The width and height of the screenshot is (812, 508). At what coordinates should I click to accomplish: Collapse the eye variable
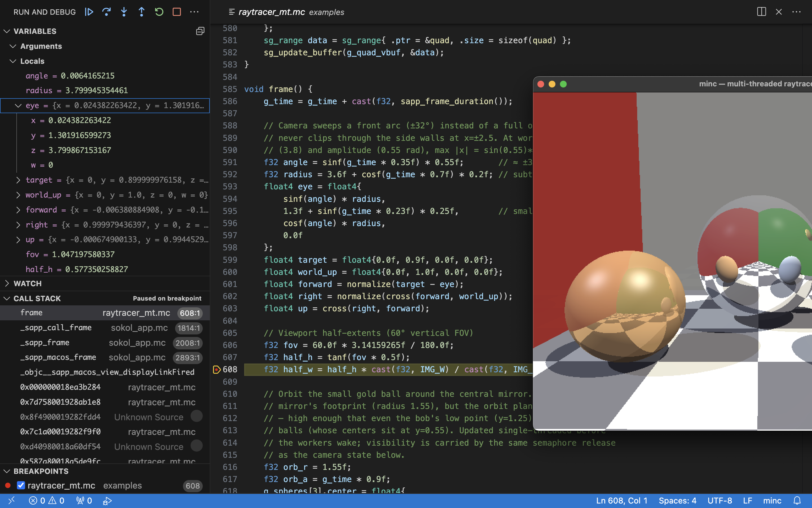point(18,106)
